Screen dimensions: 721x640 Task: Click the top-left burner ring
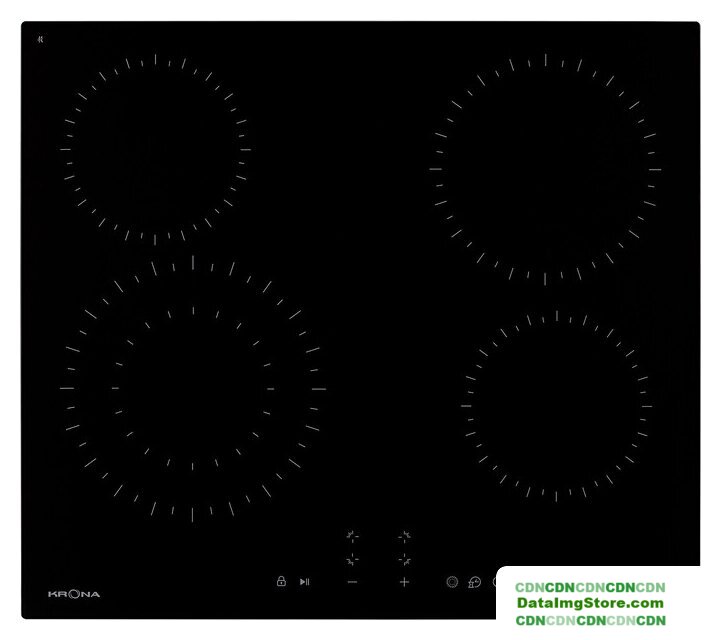point(155,150)
